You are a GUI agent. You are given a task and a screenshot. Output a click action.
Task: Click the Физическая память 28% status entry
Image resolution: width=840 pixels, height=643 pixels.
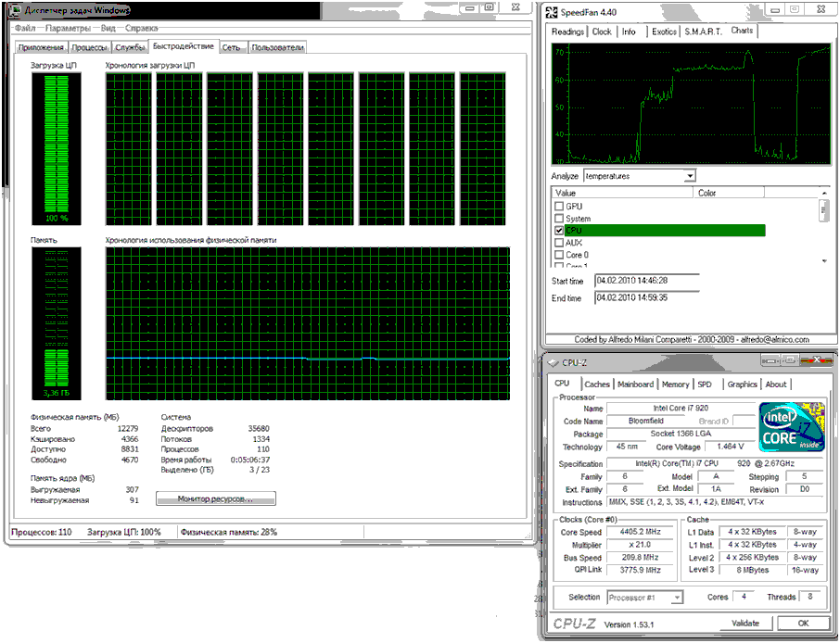click(x=229, y=532)
